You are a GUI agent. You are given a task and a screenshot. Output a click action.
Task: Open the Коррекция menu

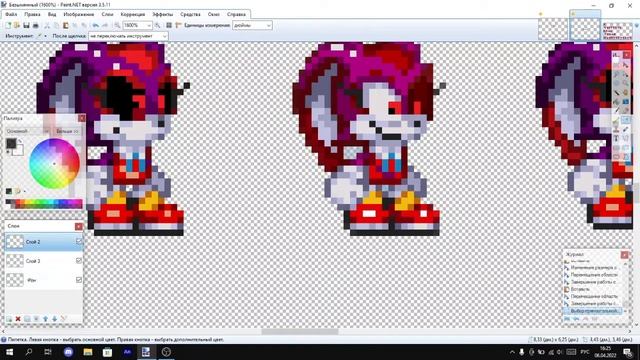coord(133,14)
